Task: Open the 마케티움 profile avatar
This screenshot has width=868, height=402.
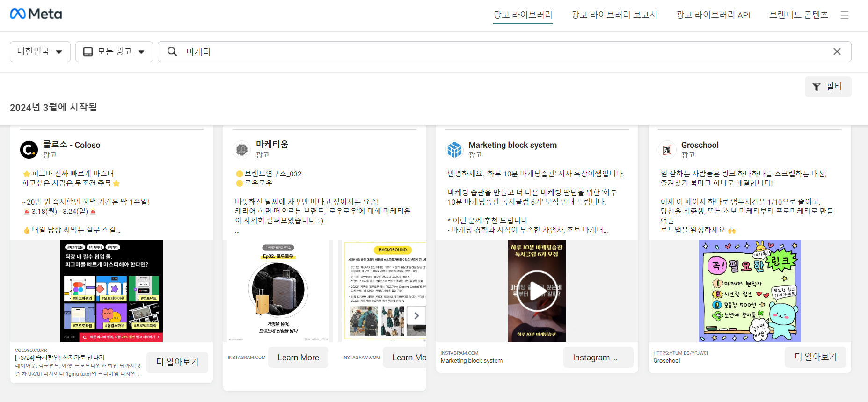Action: [x=241, y=150]
